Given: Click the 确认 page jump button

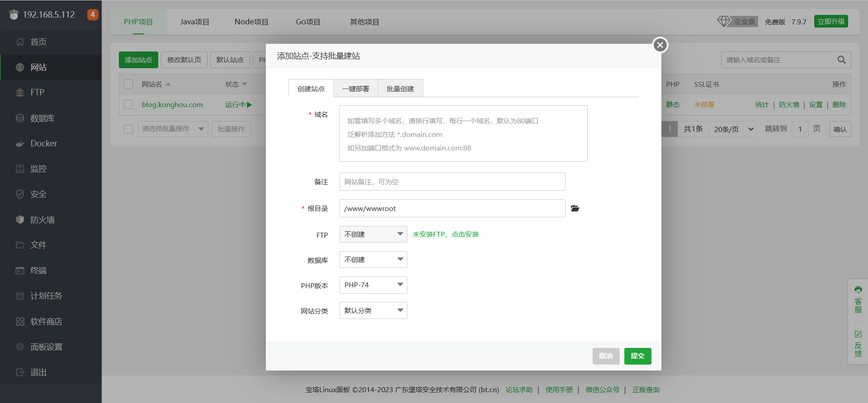Looking at the screenshot, I should (840, 129).
